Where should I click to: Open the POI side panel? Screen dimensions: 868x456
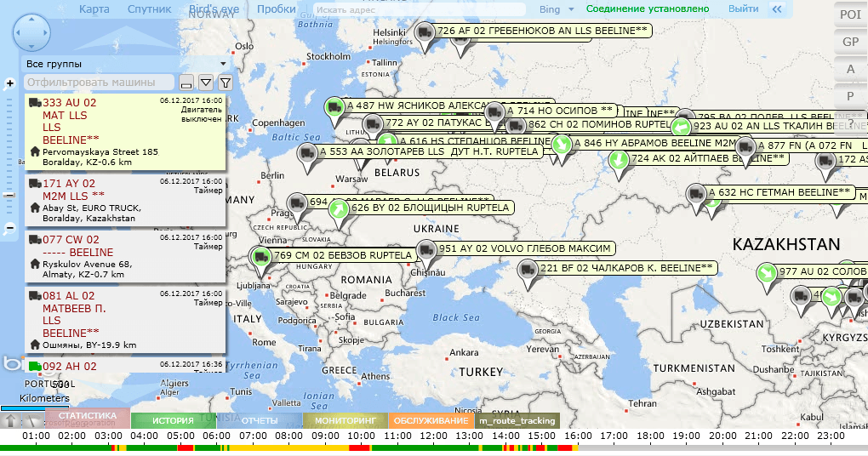pos(850,14)
